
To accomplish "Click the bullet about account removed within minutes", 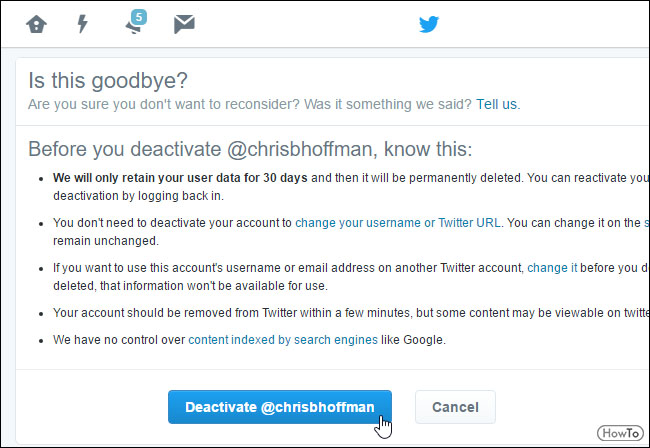I will pos(351,313).
